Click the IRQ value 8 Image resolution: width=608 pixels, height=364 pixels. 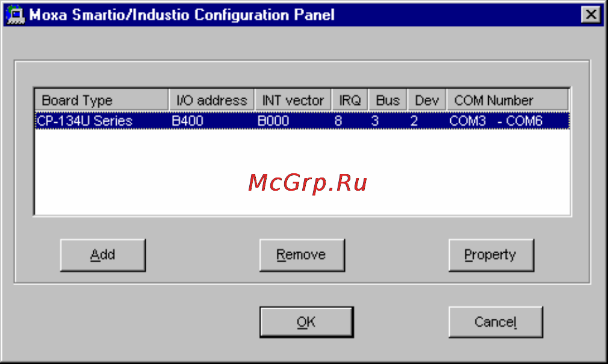coord(338,121)
